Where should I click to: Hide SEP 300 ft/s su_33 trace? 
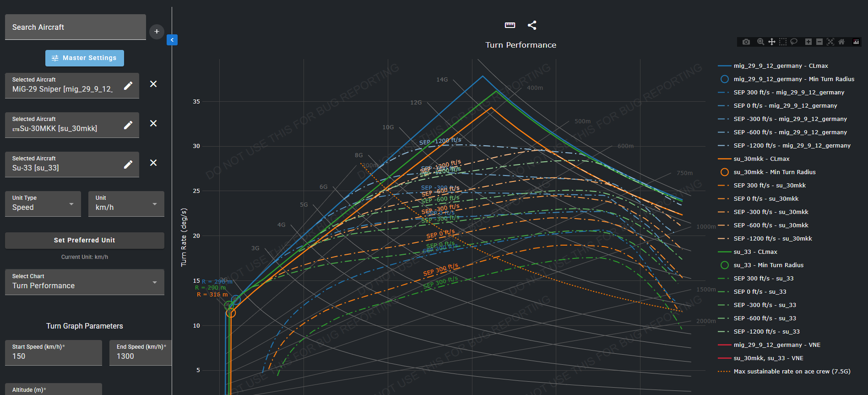[756, 279]
